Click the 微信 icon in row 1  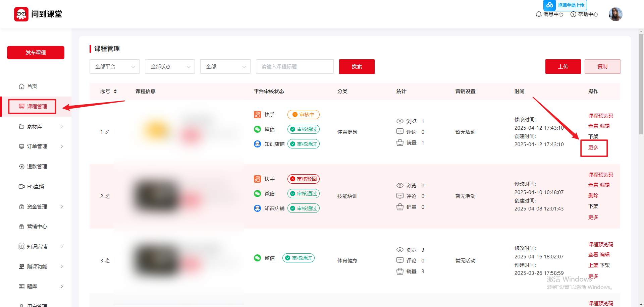point(257,129)
